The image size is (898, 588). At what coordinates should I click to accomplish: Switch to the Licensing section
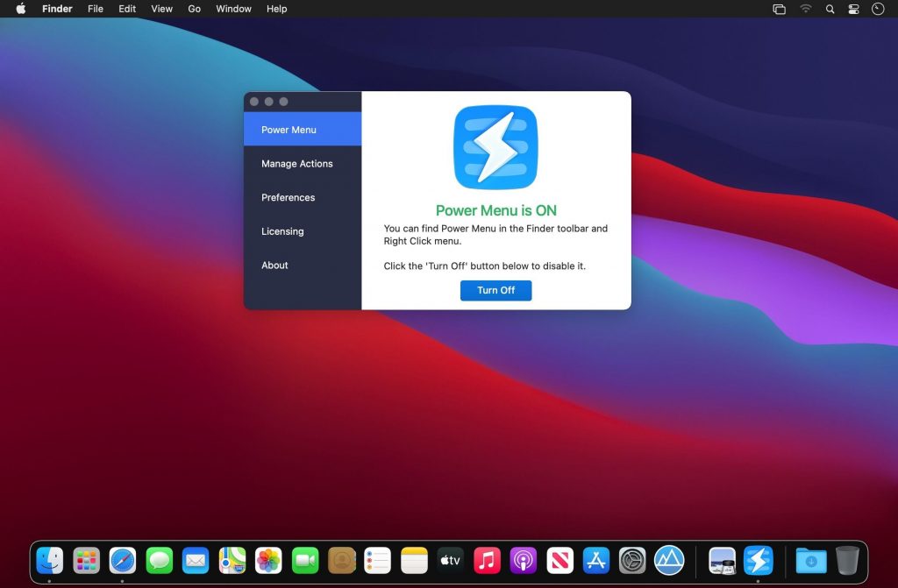click(x=282, y=231)
